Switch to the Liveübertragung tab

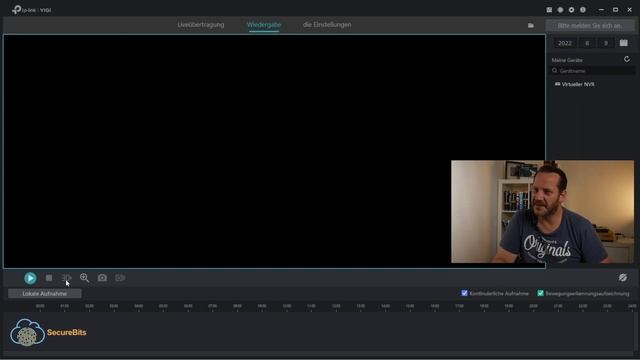(x=201, y=25)
